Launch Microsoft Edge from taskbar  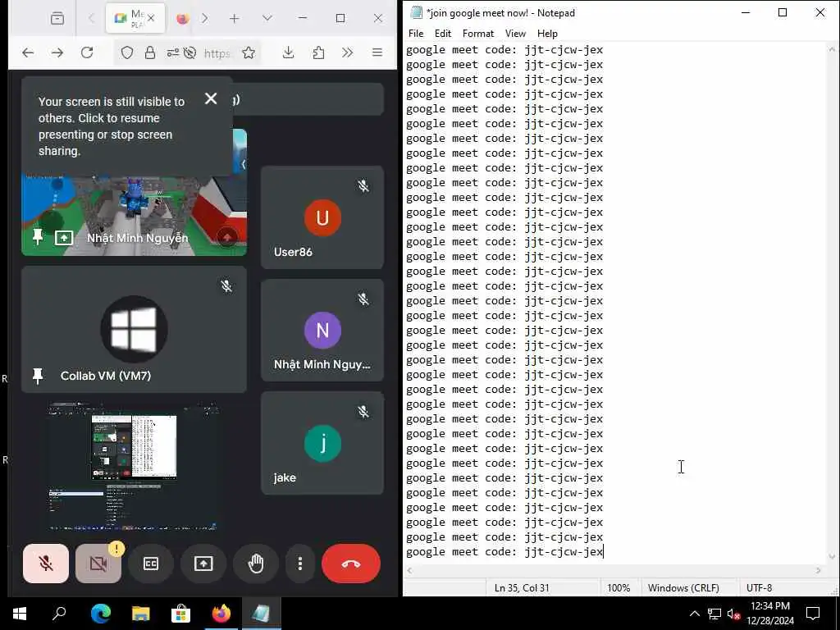tap(101, 614)
